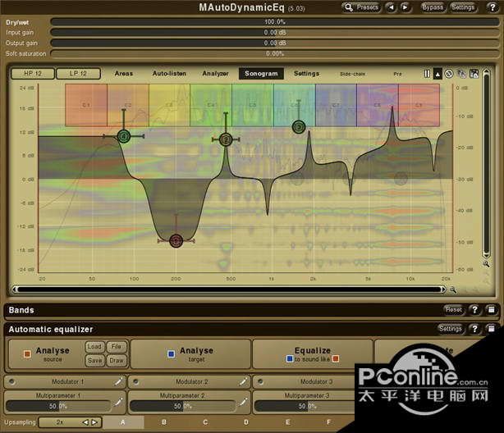Select EQ band node 3
Image resolution: width=504 pixels, height=433 pixels.
point(299,127)
